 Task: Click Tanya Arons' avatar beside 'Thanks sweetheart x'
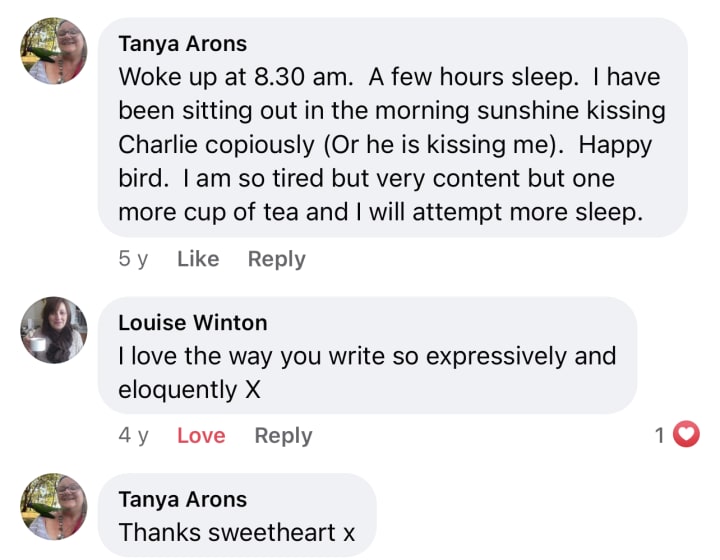[x=54, y=506]
